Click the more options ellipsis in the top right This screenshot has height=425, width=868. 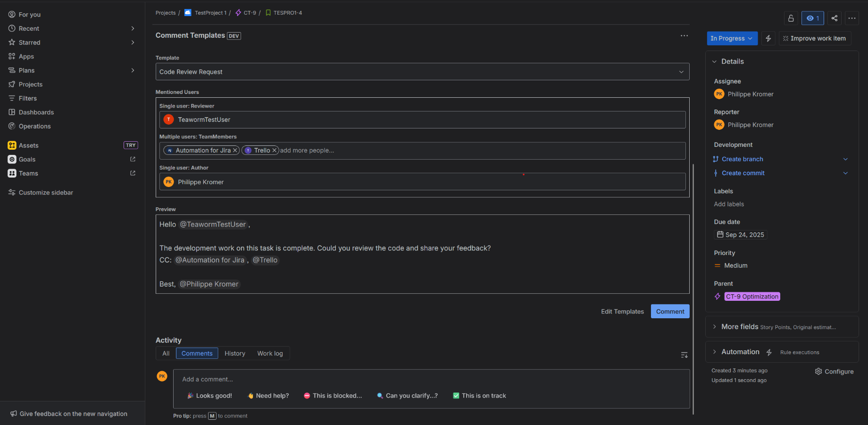(x=852, y=18)
